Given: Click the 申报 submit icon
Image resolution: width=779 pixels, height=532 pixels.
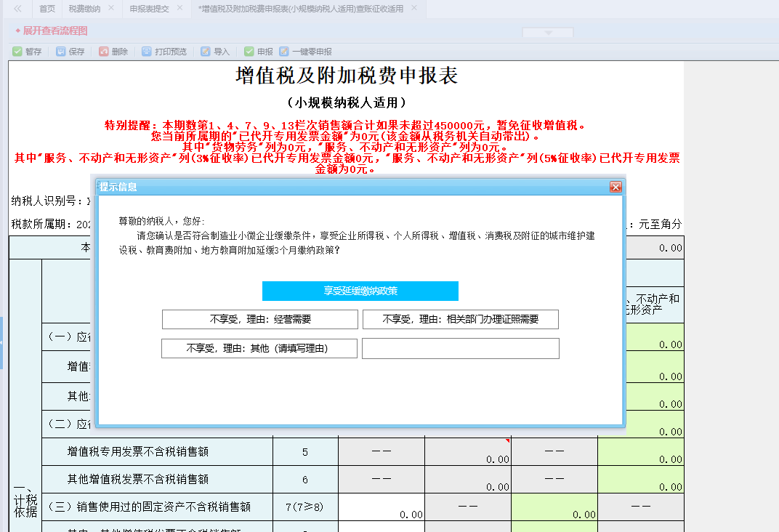Looking at the screenshot, I should pos(249,51).
